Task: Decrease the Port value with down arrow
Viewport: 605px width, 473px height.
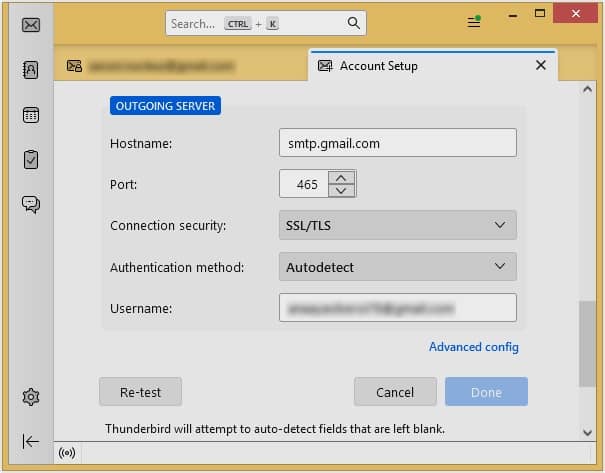Action: point(341,191)
